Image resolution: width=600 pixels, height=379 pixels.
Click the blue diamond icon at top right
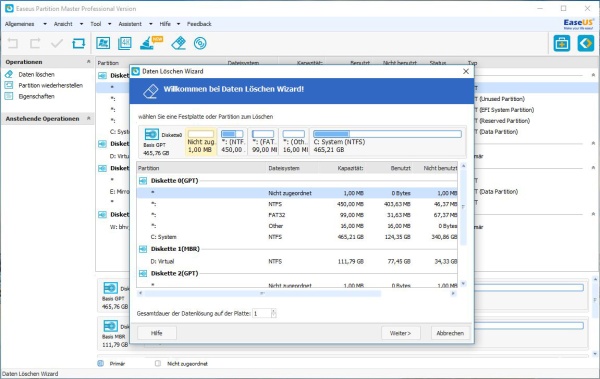tap(585, 43)
